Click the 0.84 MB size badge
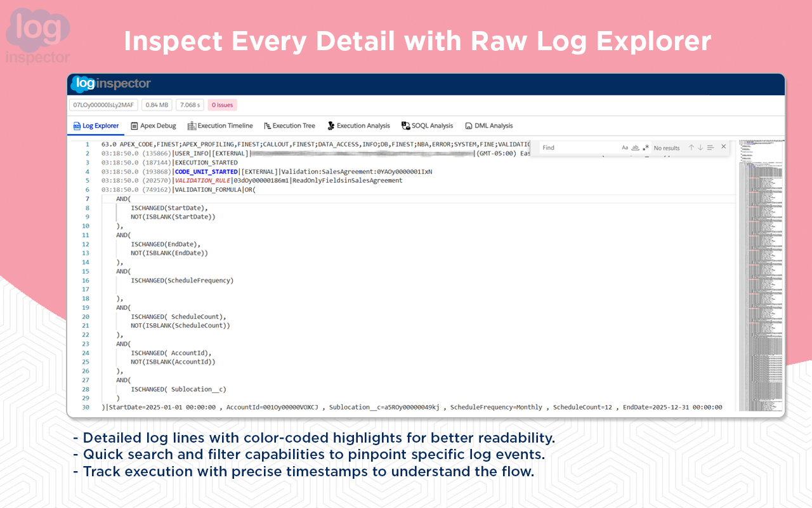The height and width of the screenshot is (508, 812). click(x=157, y=105)
